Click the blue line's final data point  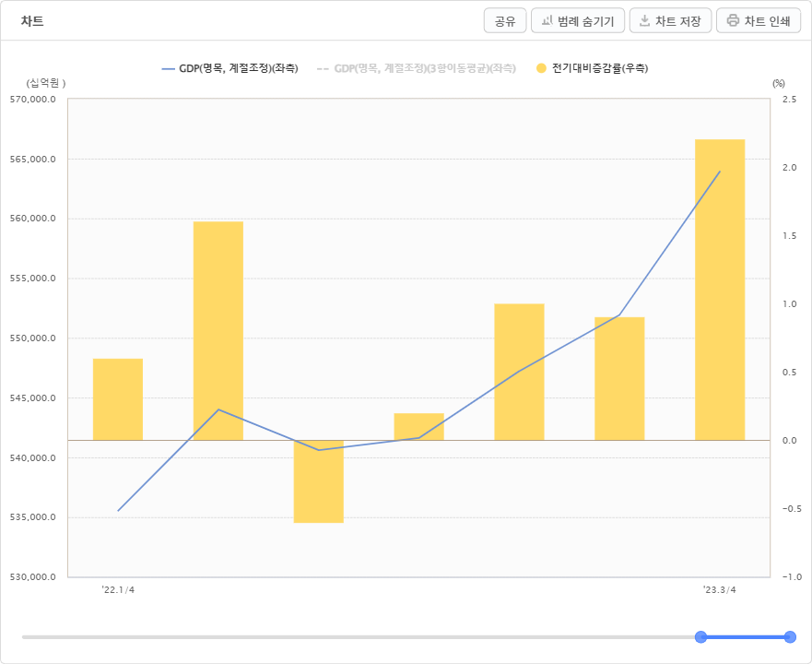(x=720, y=172)
